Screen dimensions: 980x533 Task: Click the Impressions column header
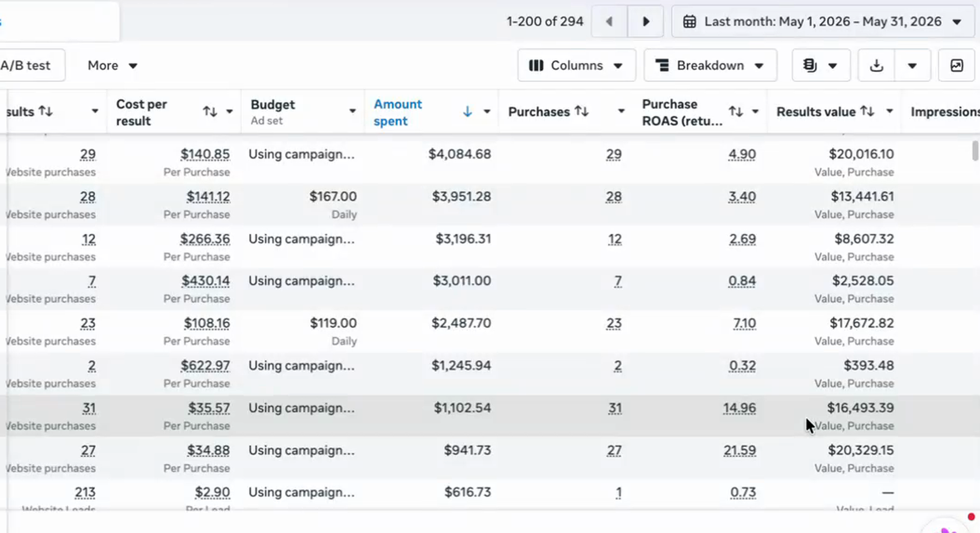pyautogui.click(x=945, y=112)
